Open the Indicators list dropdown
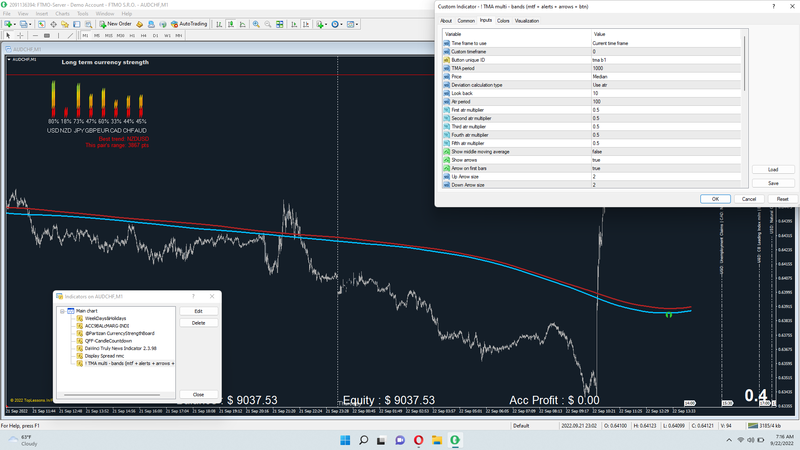The image size is (800, 450). pyautogui.click(x=322, y=24)
